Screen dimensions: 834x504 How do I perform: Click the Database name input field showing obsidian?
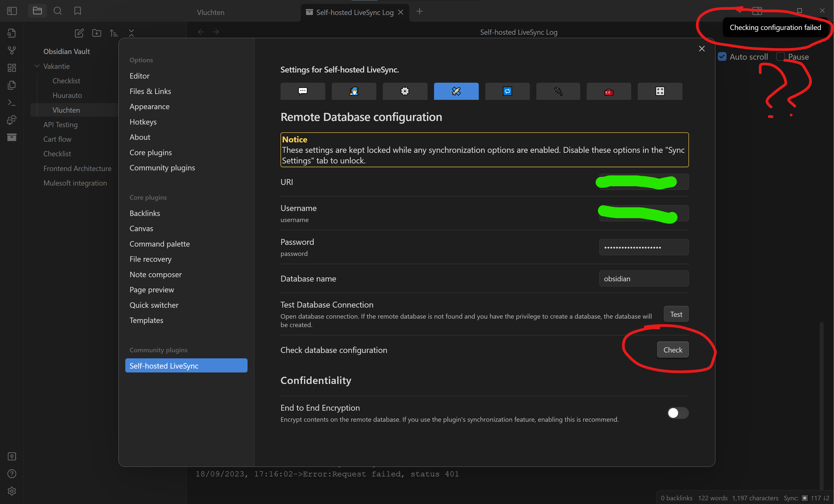643,278
